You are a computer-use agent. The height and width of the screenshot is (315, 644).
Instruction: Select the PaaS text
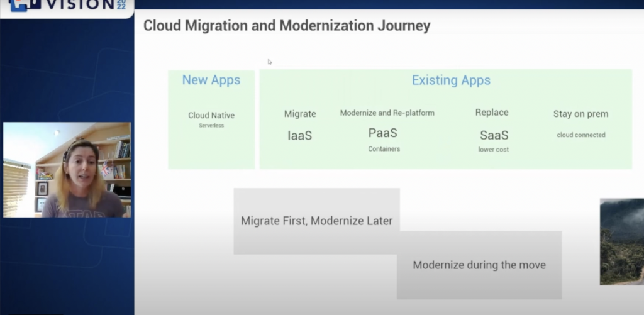pos(383,133)
